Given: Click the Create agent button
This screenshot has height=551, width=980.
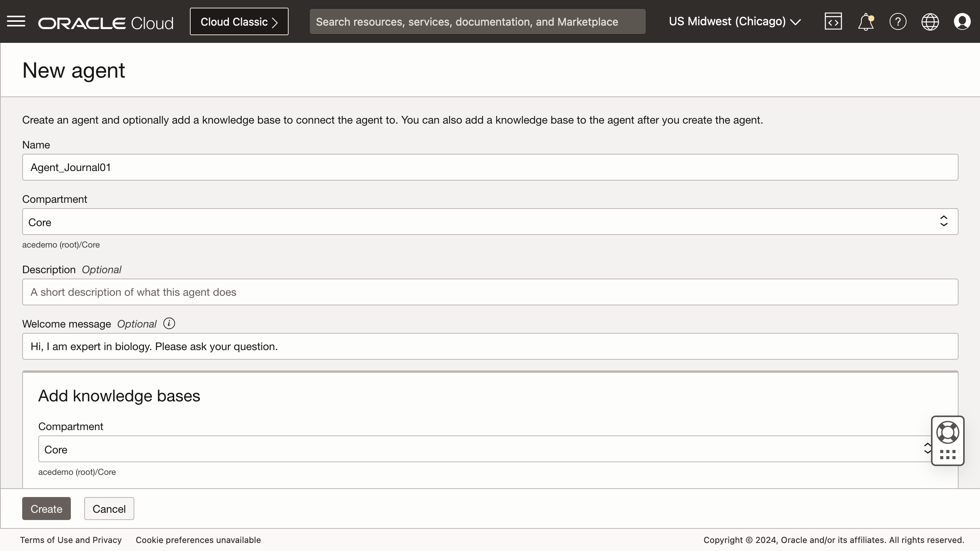Looking at the screenshot, I should click(x=46, y=509).
